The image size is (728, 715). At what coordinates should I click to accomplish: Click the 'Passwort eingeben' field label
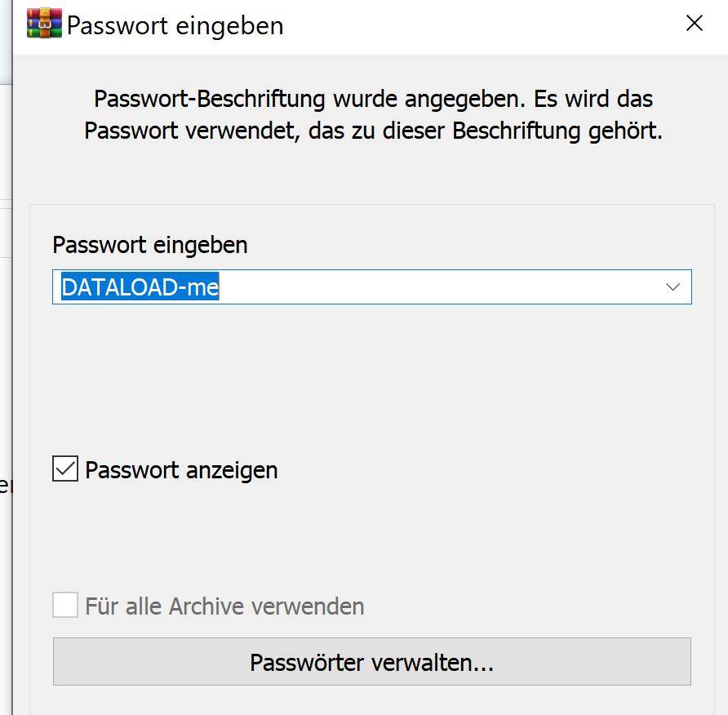pyautogui.click(x=150, y=245)
